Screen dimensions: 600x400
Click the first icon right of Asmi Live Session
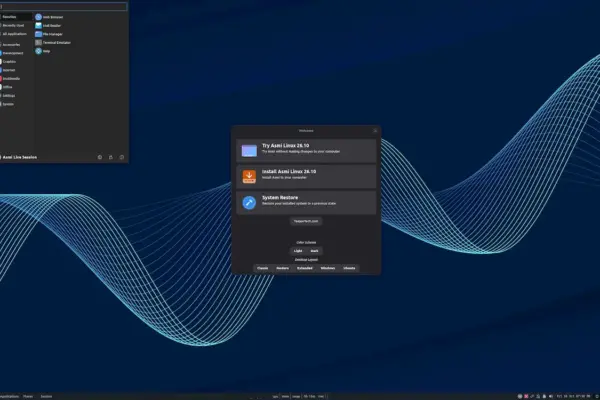tap(100, 157)
